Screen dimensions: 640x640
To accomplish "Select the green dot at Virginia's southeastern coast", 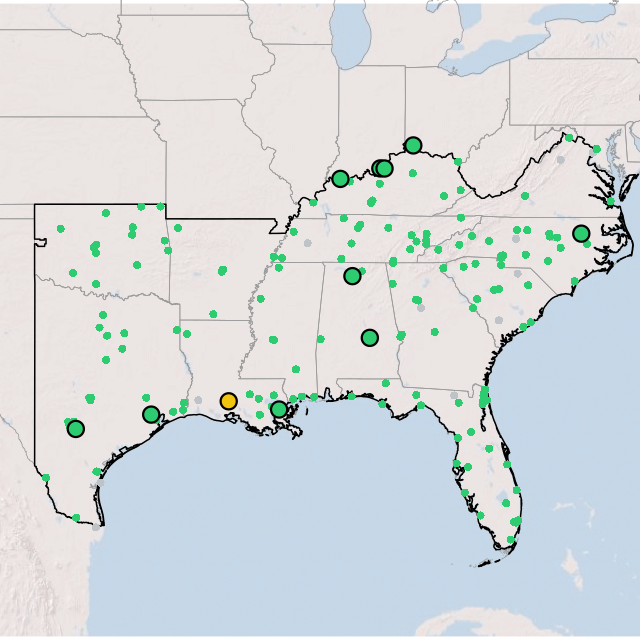I will [x=611, y=201].
